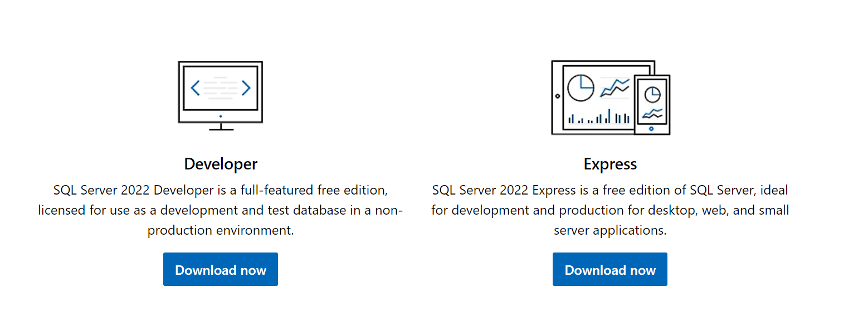Screen dimensions: 868x335
Task: Click the text "production environment."
Action: coord(221,230)
